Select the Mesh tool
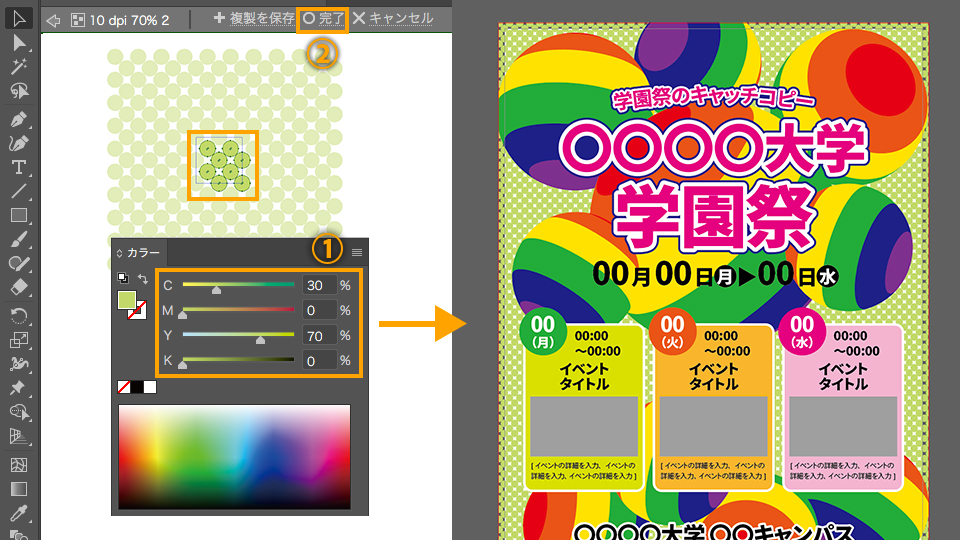 [x=19, y=465]
